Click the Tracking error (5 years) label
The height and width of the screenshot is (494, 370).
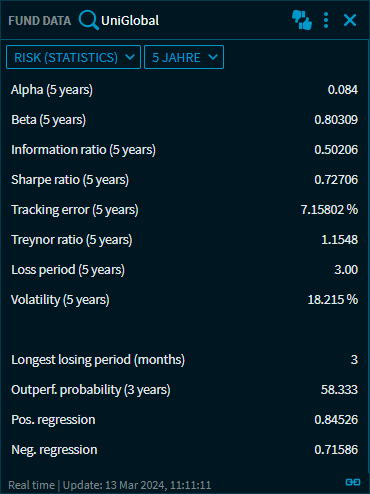point(75,210)
